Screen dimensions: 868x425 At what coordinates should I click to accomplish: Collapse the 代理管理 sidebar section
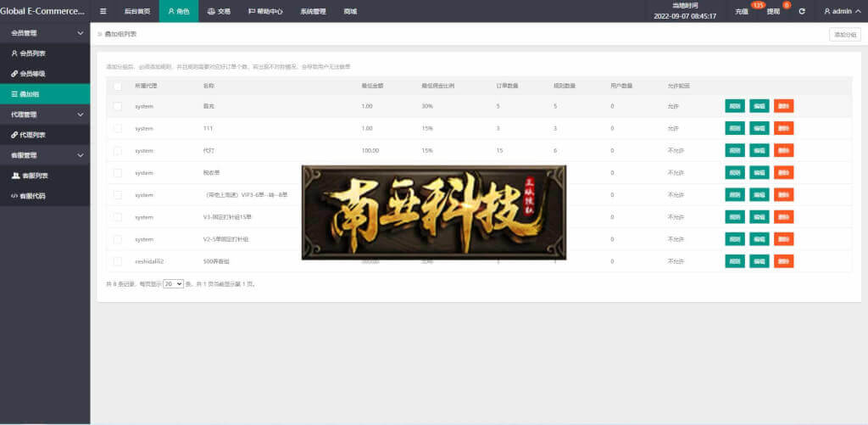[45, 115]
